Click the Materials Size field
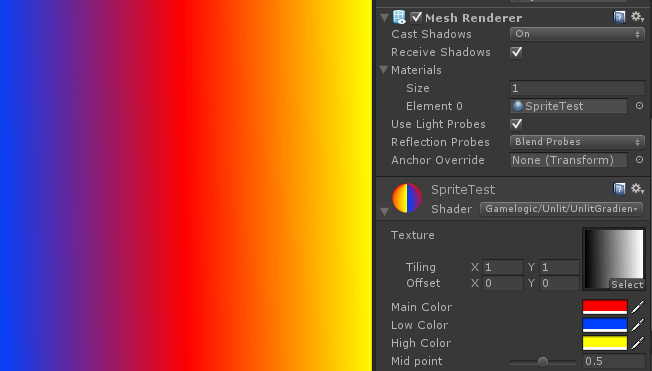652x371 pixels. [577, 88]
